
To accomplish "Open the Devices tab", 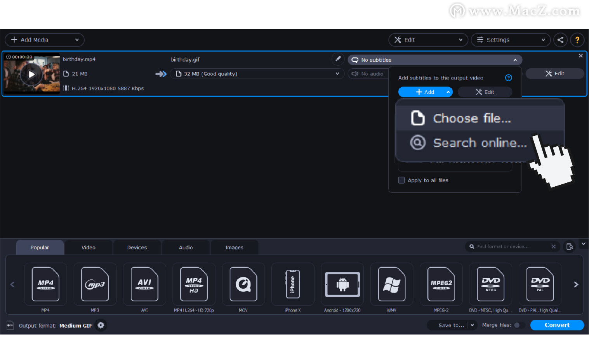I will click(x=137, y=247).
